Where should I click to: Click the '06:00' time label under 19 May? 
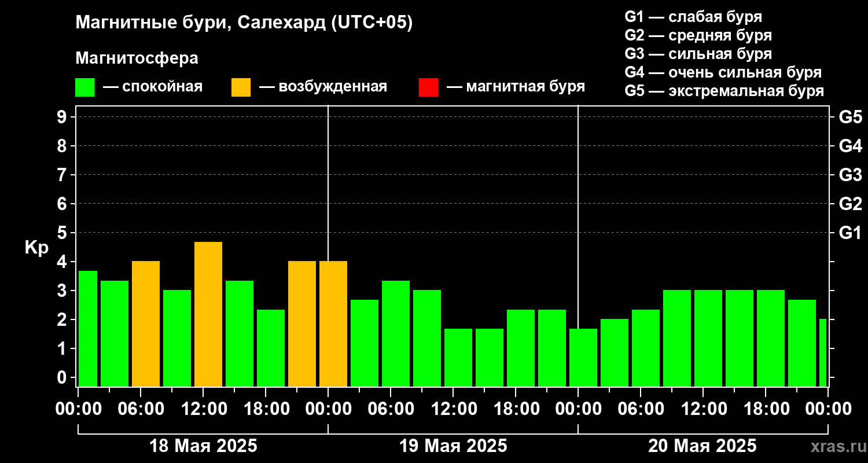(x=391, y=409)
